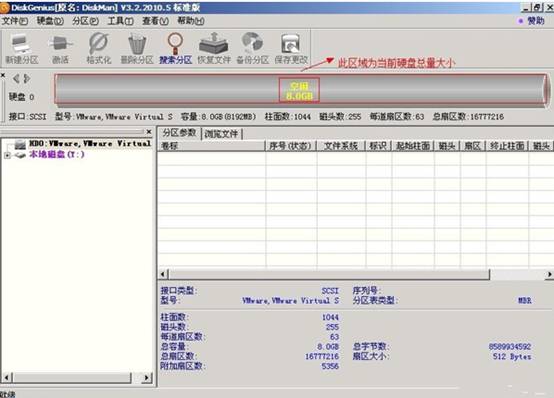Restore the DiskGenius window size

tap(537, 7)
